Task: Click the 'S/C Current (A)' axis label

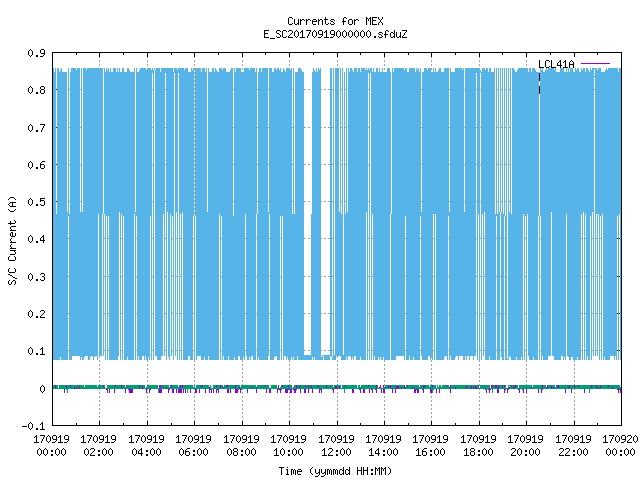Action: (12, 240)
